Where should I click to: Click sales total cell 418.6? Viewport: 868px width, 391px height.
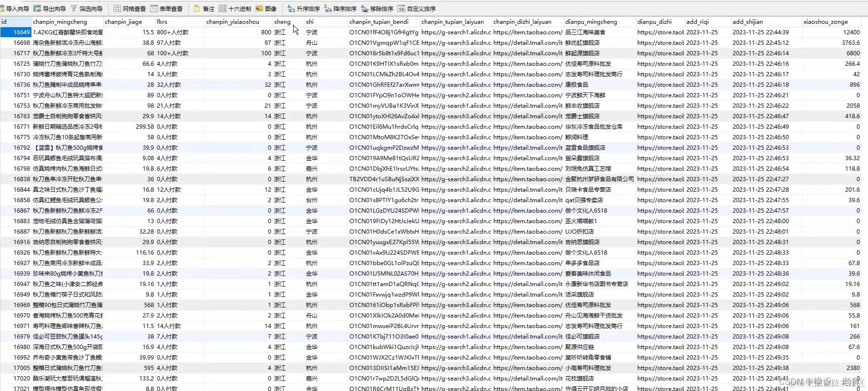coord(832,116)
